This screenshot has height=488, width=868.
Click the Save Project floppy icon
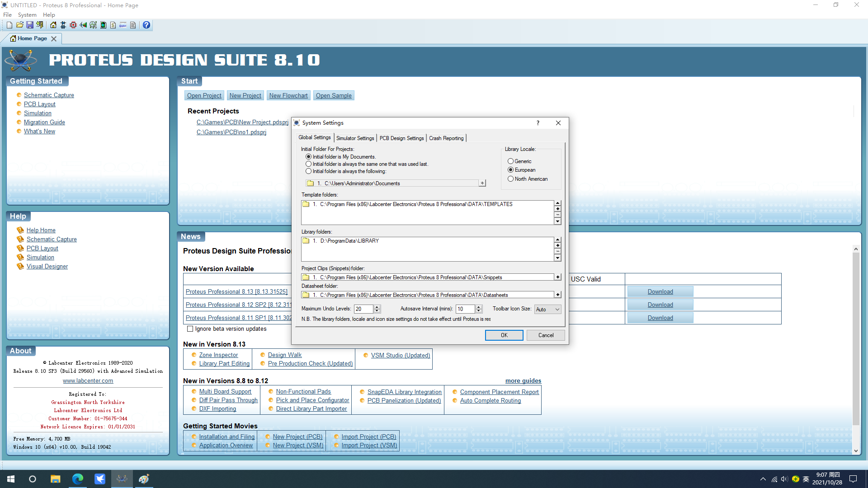click(x=30, y=25)
